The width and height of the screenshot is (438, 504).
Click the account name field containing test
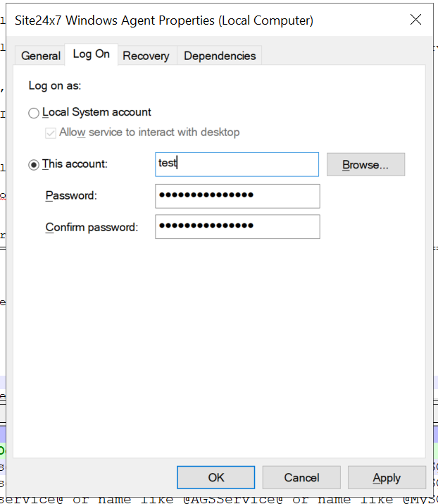point(237,164)
